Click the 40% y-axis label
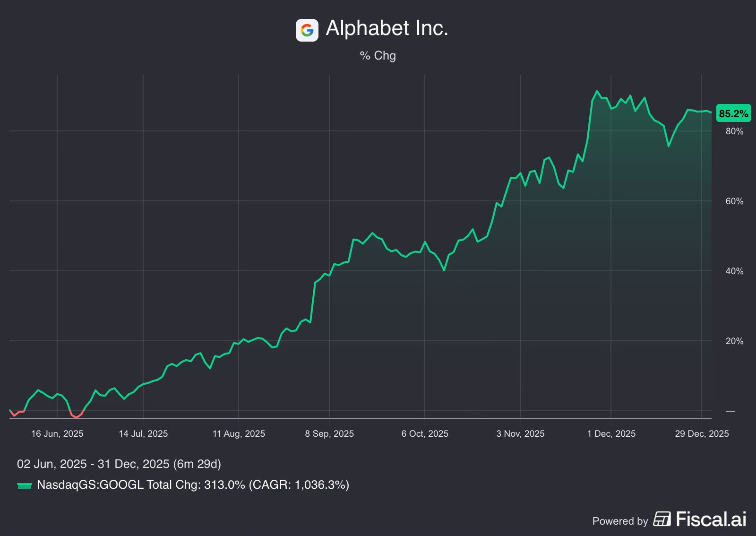Image resolution: width=756 pixels, height=536 pixels. point(734,271)
